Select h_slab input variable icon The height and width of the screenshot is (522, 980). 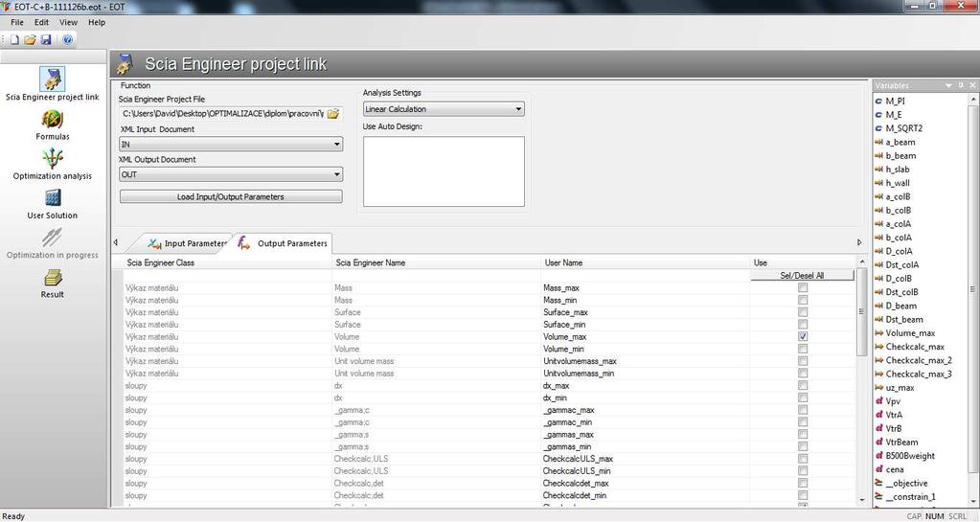(878, 170)
